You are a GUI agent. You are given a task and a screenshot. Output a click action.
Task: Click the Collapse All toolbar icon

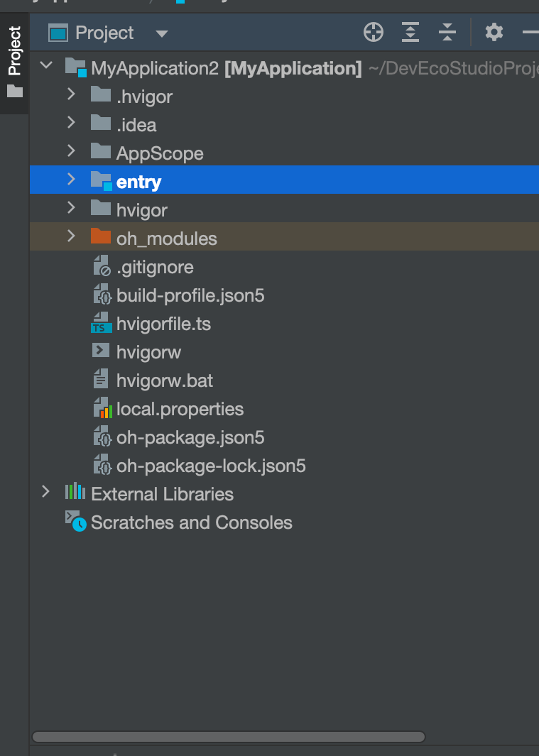point(447,32)
